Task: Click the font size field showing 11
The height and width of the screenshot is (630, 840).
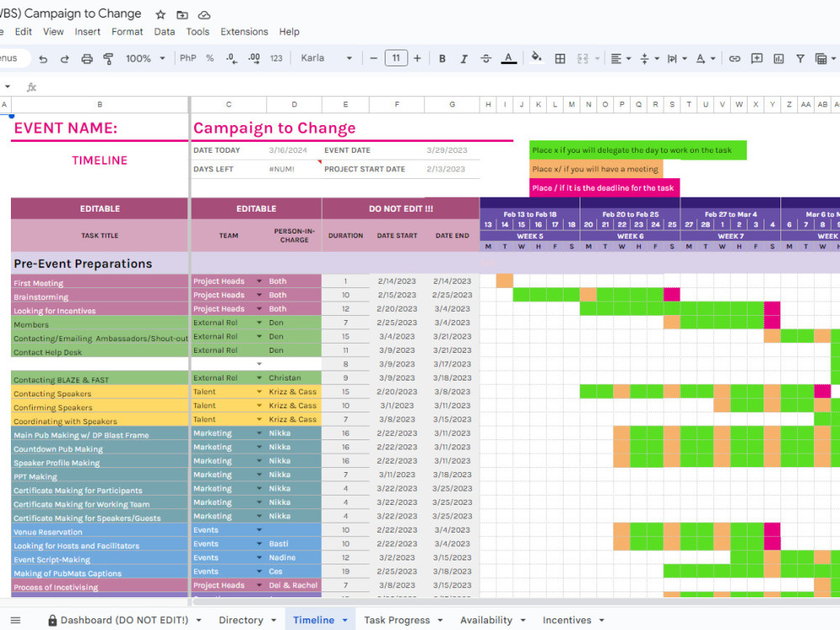Action: coord(396,58)
